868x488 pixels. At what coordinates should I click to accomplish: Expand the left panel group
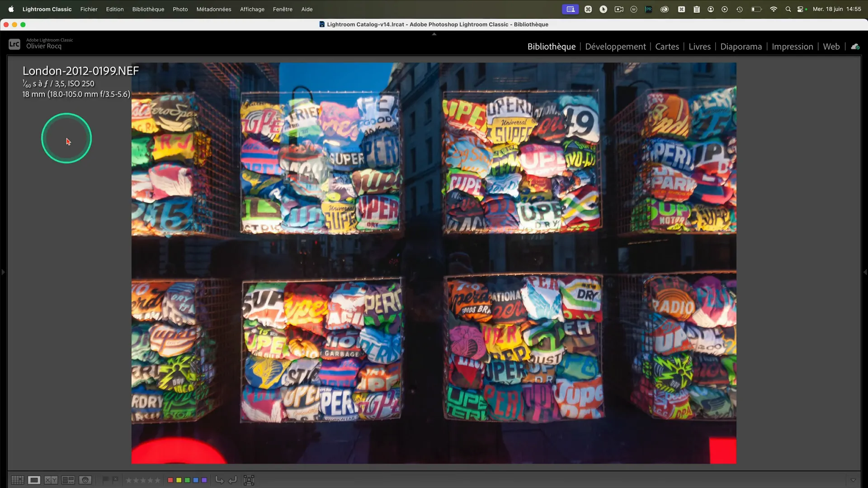tap(3, 272)
